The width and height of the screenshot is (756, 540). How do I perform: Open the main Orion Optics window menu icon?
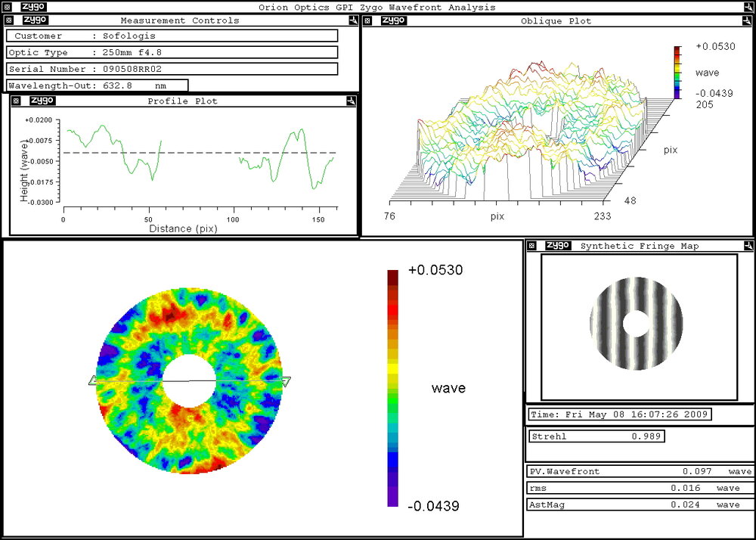pos(8,7)
